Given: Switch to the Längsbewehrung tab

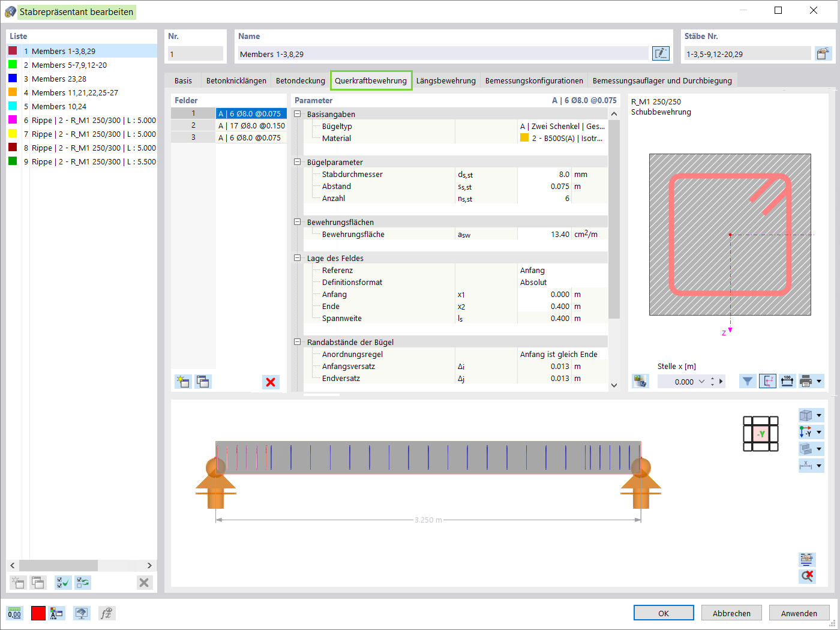Looking at the screenshot, I should pos(446,80).
